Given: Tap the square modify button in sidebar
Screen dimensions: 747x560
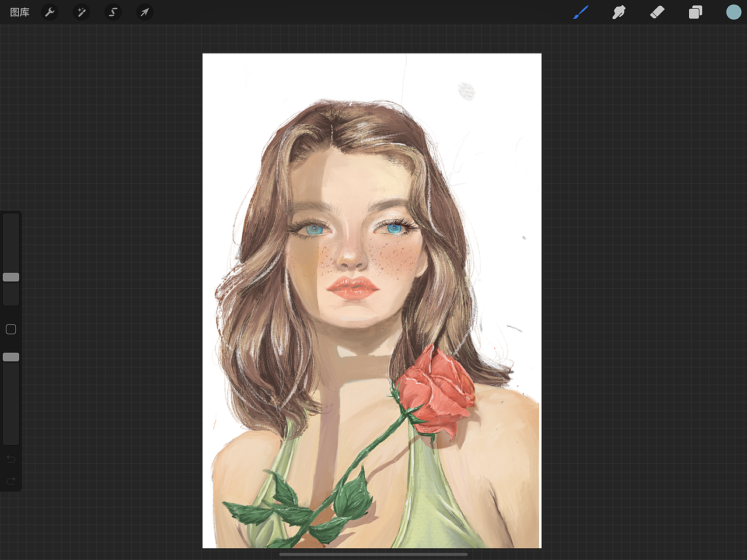Looking at the screenshot, I should [11, 330].
